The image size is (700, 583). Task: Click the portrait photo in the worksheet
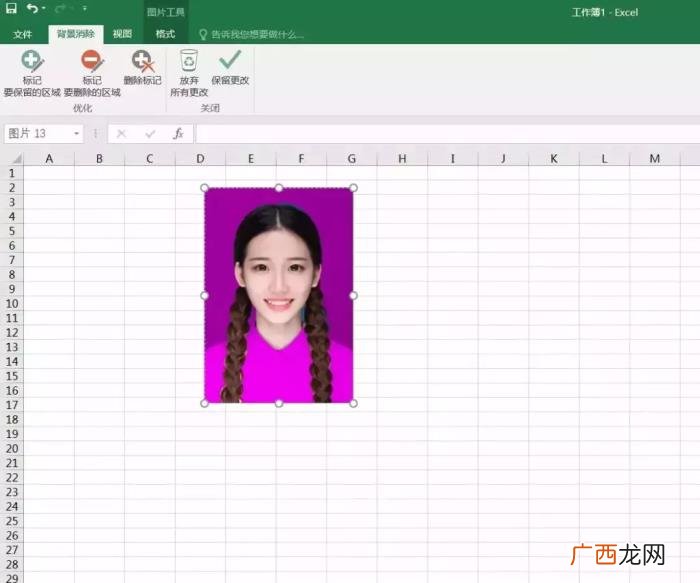tap(279, 296)
